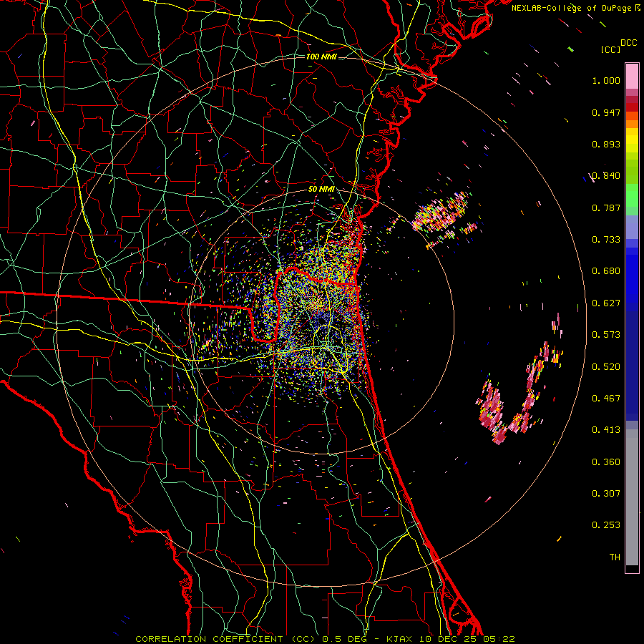Pick the light pink swatch atop the color bar
Screen dimensions: 644x644
[x=632, y=77]
